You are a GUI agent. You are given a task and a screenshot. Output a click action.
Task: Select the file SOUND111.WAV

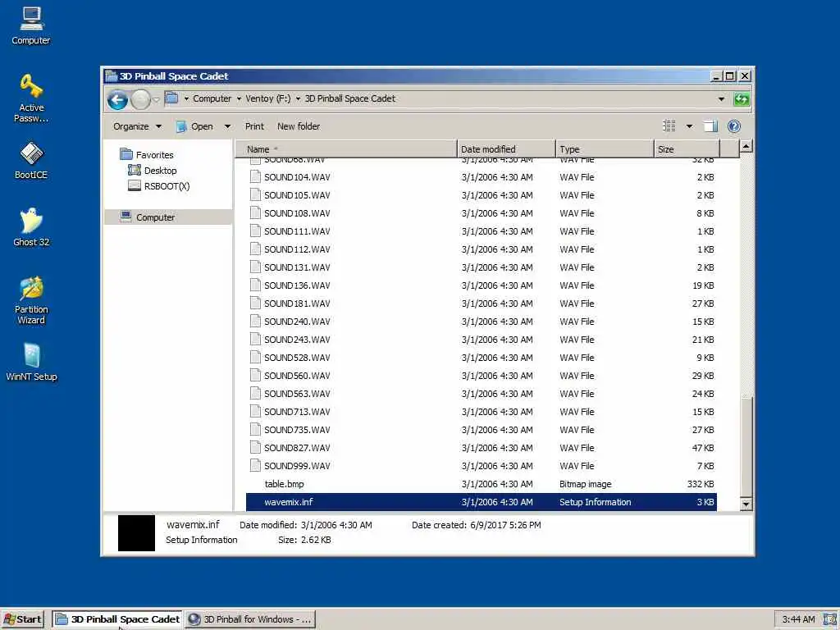pyautogui.click(x=297, y=231)
